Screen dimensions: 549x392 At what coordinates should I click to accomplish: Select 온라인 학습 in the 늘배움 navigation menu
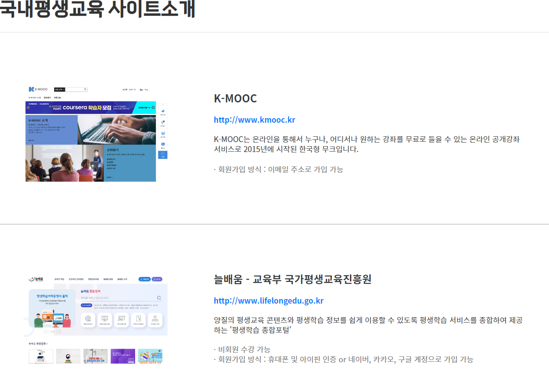(60, 279)
